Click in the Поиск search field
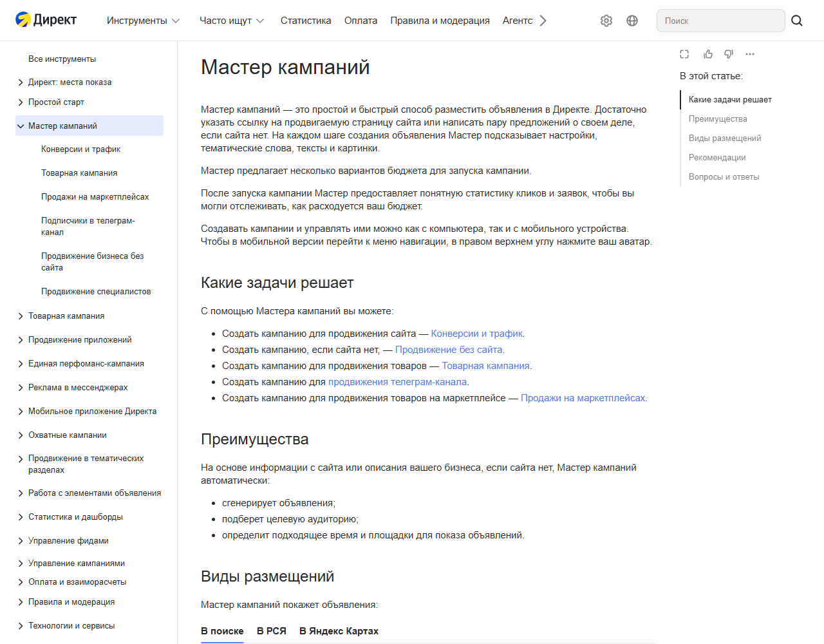Screen dimensions: 824x644 point(720,21)
